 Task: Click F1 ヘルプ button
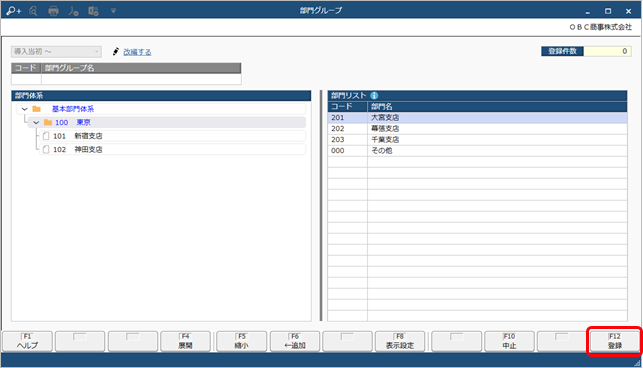pyautogui.click(x=27, y=341)
